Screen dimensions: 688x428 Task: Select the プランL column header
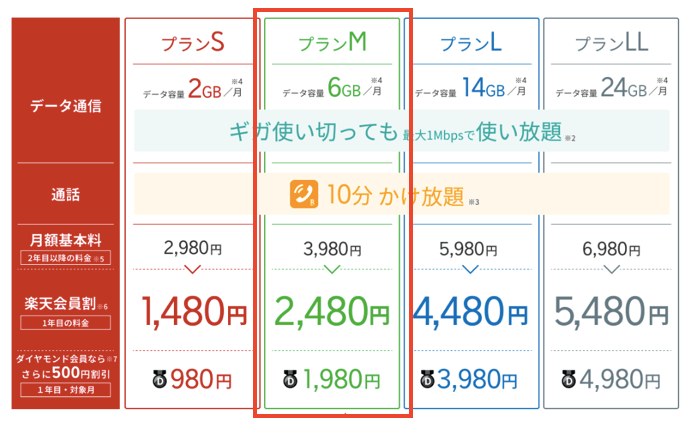pos(471,43)
